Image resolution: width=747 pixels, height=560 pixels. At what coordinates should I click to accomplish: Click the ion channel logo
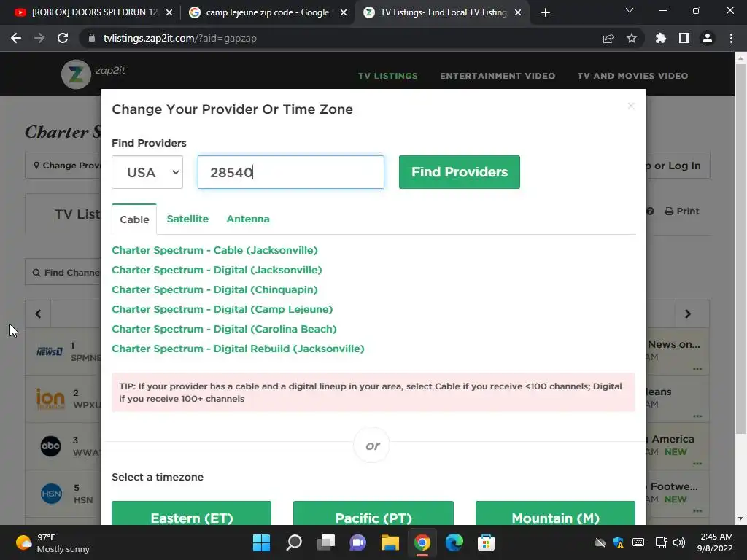pyautogui.click(x=50, y=399)
